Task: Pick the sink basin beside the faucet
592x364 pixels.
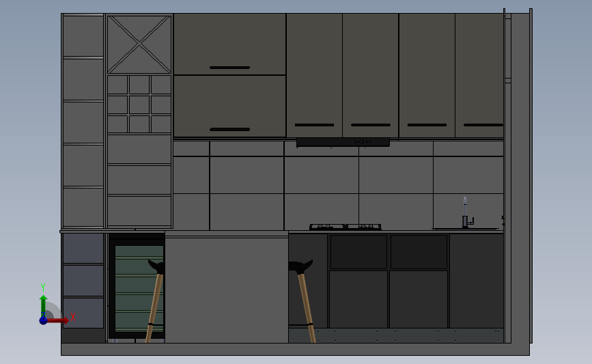Action: [466, 229]
